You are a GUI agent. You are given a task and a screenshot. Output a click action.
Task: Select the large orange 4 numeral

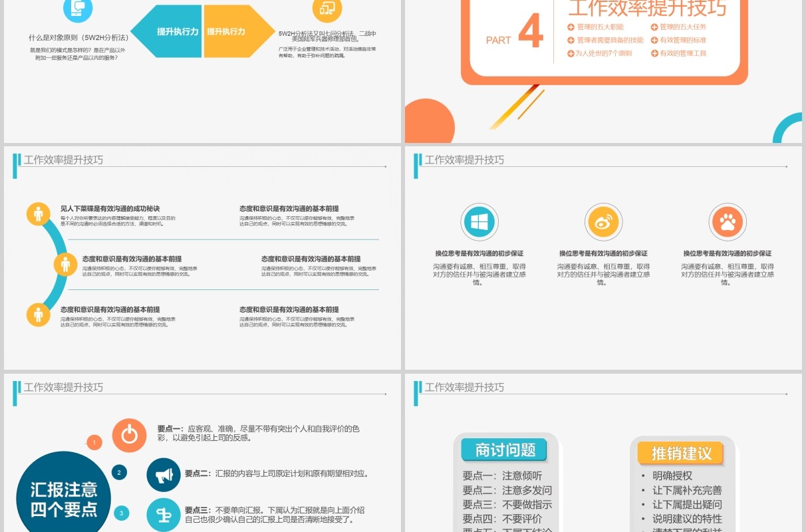coord(531,32)
